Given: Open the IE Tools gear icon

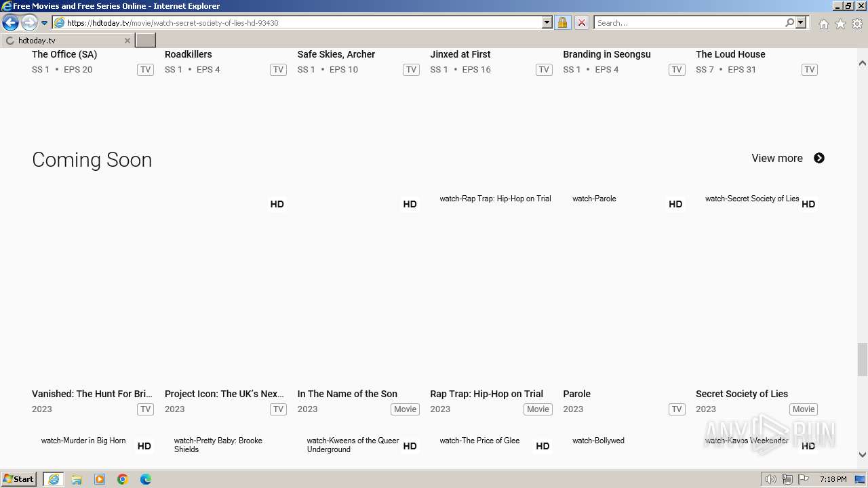Looking at the screenshot, I should coord(857,24).
